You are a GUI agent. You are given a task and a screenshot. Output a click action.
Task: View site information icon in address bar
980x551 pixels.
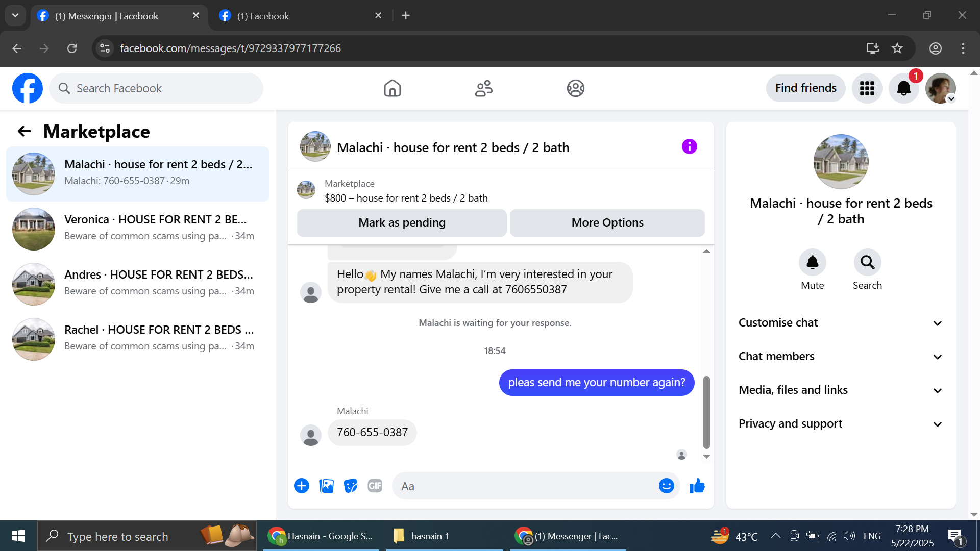click(x=105, y=48)
